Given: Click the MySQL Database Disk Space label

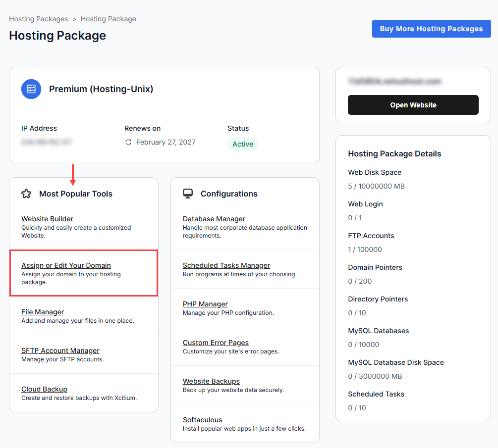Looking at the screenshot, I should (x=396, y=363).
